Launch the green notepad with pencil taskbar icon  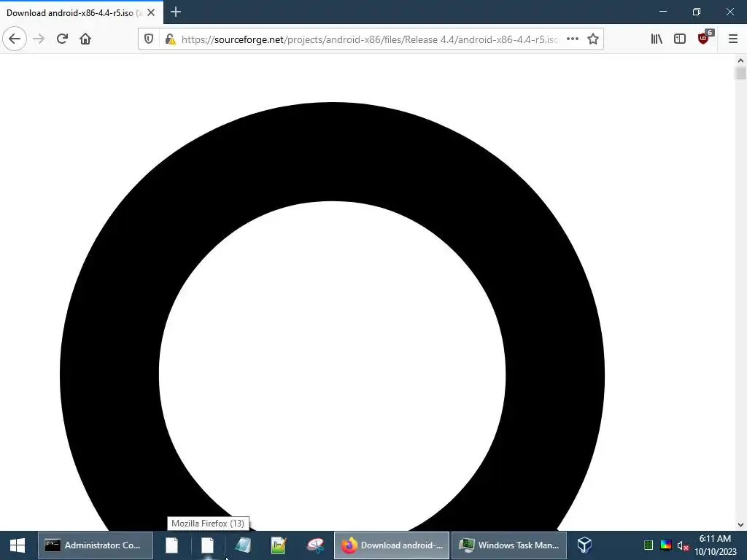279,545
